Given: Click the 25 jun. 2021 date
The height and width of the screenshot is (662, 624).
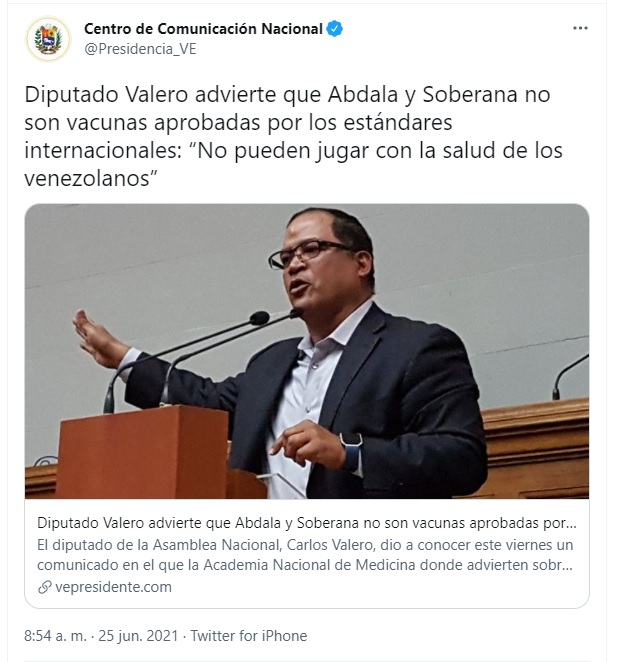Looking at the screenshot, I should [x=138, y=636].
